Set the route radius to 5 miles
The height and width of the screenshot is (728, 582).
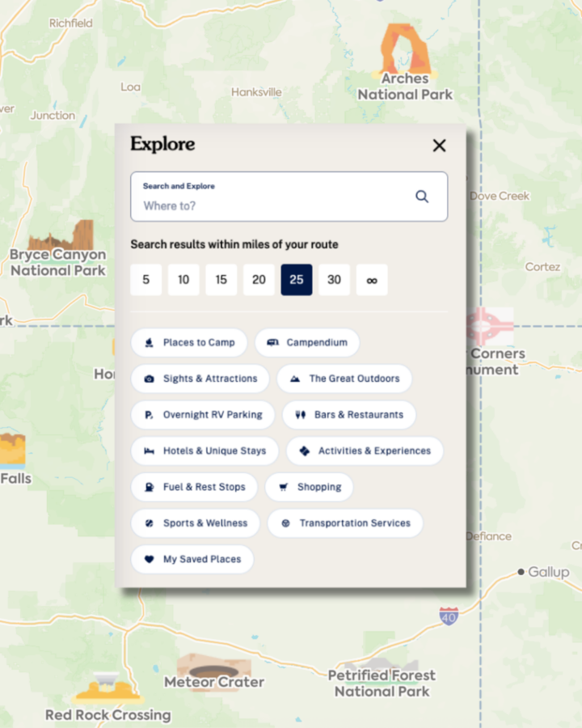point(145,280)
